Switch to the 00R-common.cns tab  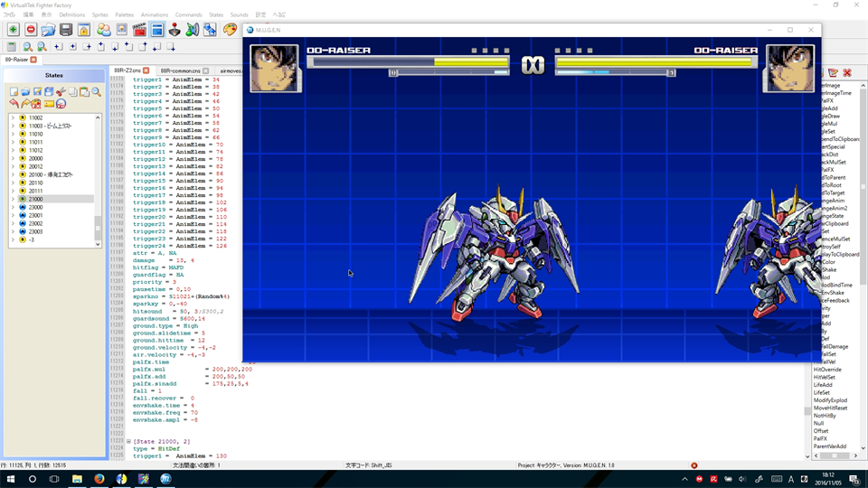pyautogui.click(x=181, y=70)
